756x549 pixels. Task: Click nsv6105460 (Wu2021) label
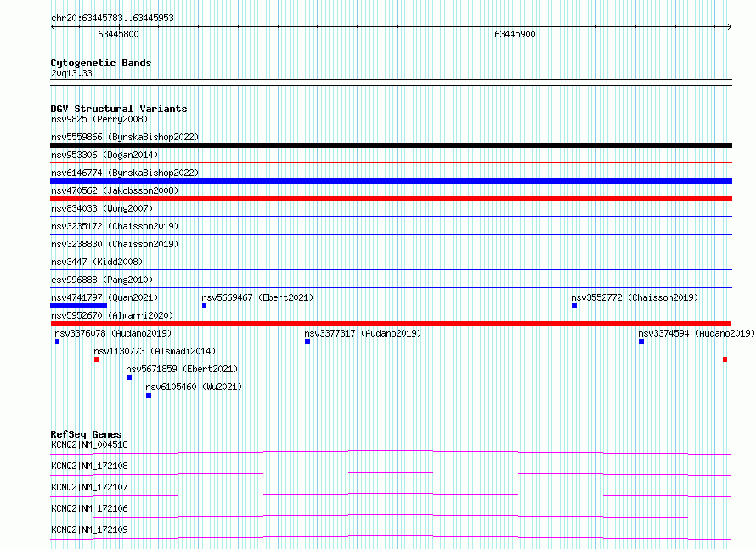194,387
